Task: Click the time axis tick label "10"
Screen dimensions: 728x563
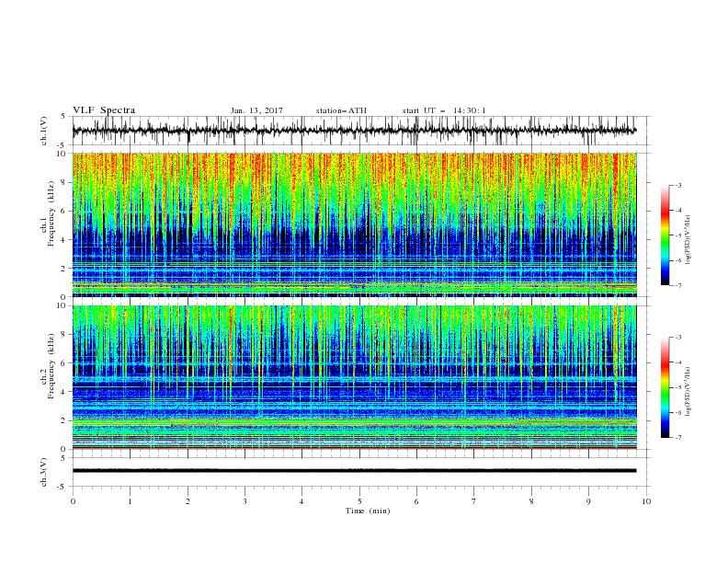Action: click(x=646, y=501)
